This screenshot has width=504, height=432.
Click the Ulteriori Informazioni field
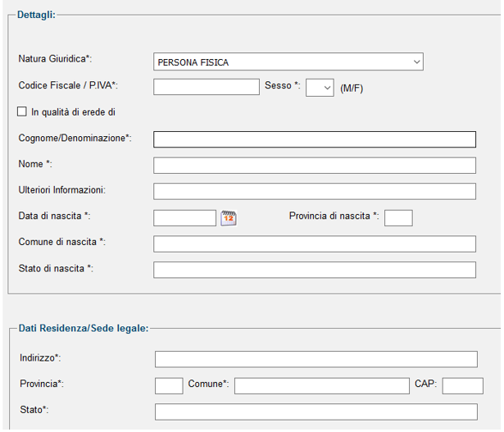pos(315,192)
